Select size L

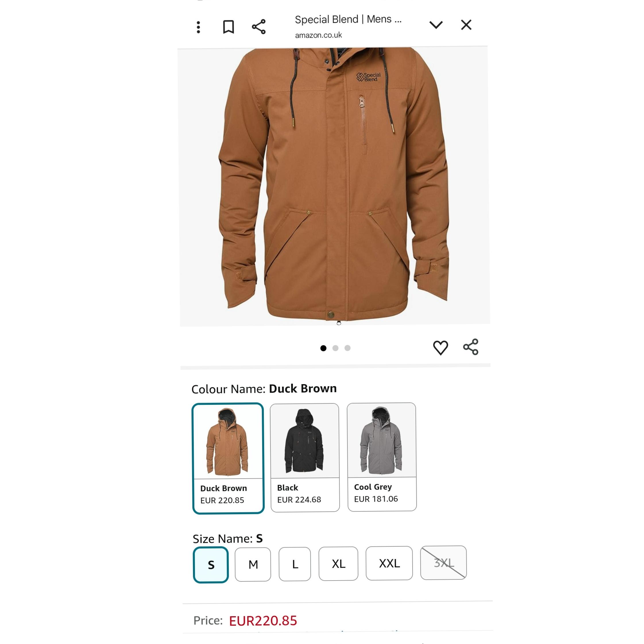tap(295, 564)
